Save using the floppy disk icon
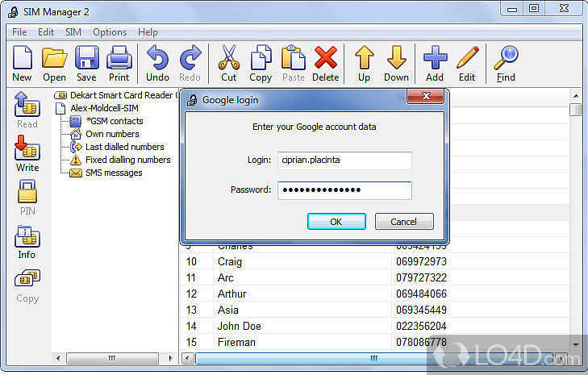Screen dimensions: 588x375 point(86,64)
